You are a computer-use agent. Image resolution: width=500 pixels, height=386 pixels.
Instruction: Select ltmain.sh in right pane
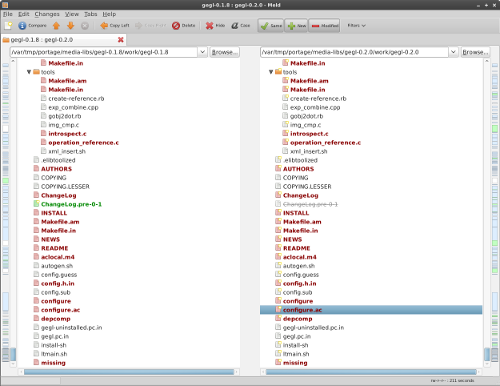(x=296, y=354)
